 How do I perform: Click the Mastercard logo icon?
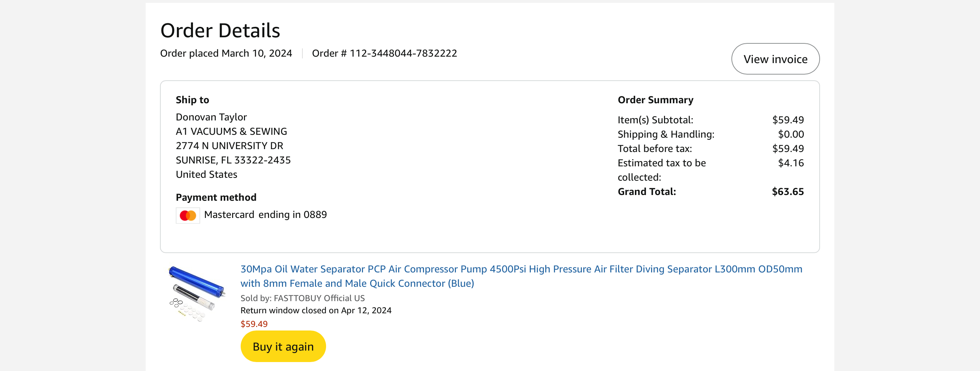pos(188,215)
